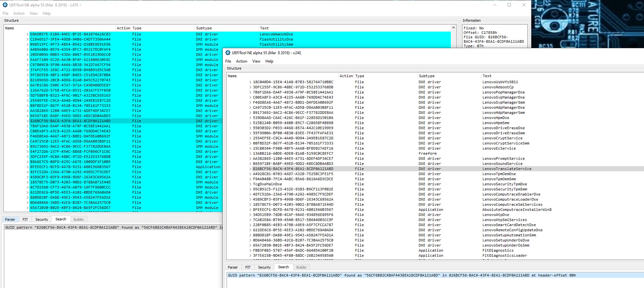Select the GUID pattern search result in L470 window

point(113,227)
